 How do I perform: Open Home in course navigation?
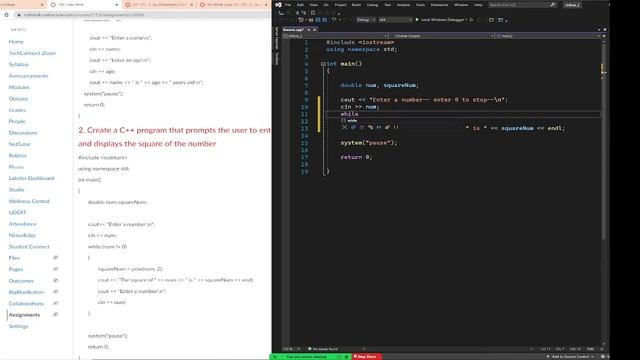coord(16,42)
